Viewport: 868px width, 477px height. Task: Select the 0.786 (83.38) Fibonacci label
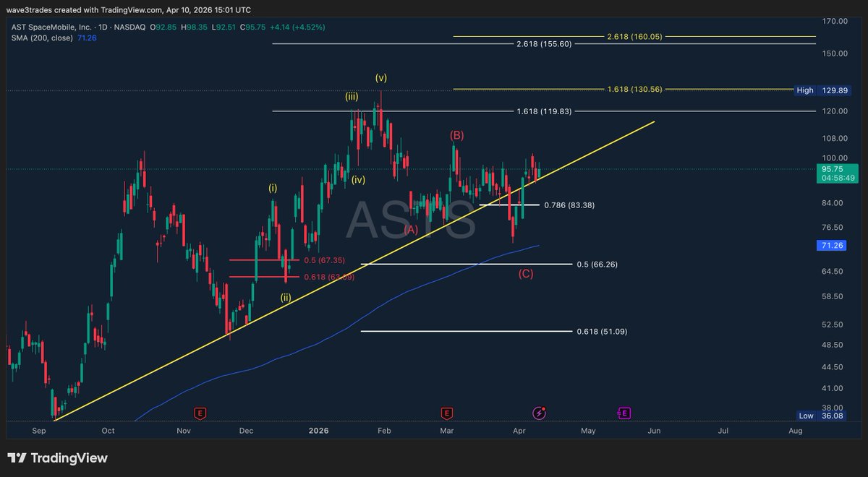tap(569, 205)
